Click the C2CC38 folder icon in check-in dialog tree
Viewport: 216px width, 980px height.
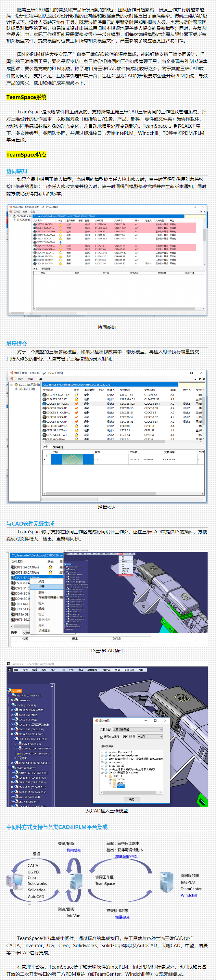[114, 779]
